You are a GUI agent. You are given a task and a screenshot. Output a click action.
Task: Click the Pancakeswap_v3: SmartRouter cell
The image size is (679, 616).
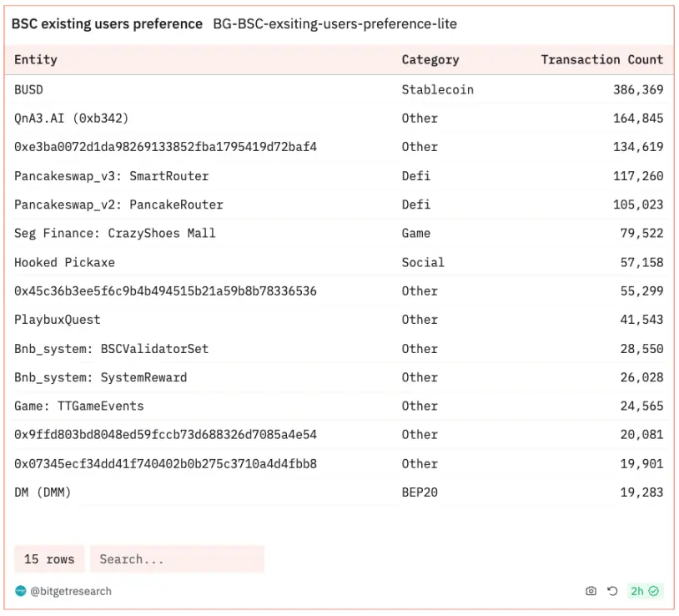pos(111,176)
